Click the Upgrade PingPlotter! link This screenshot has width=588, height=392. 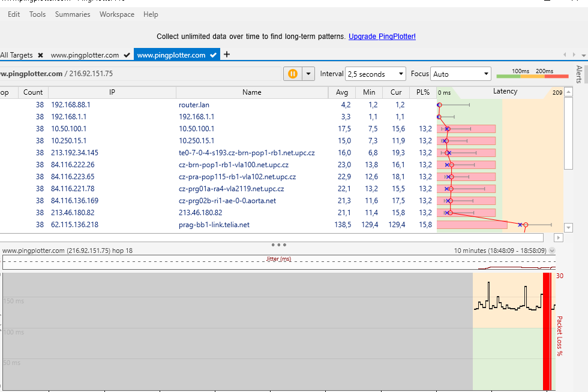point(382,37)
